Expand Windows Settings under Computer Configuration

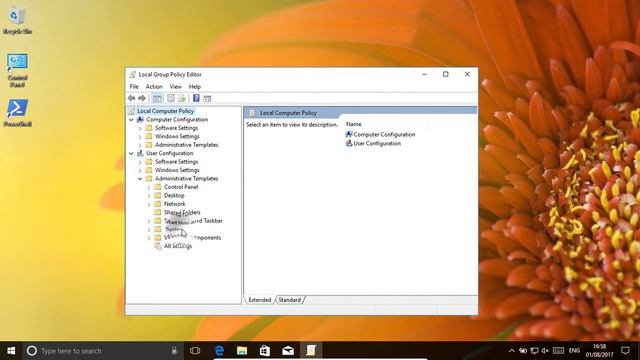pyautogui.click(x=140, y=137)
